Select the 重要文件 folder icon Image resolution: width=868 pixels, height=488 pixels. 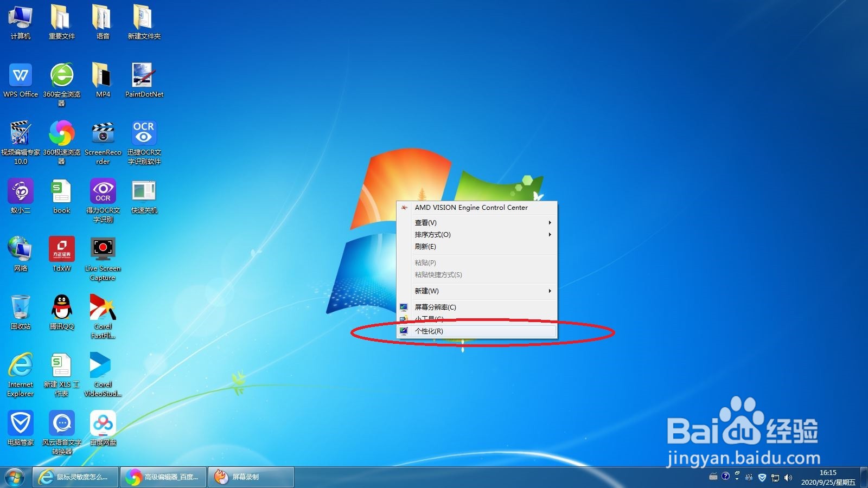pos(62,22)
